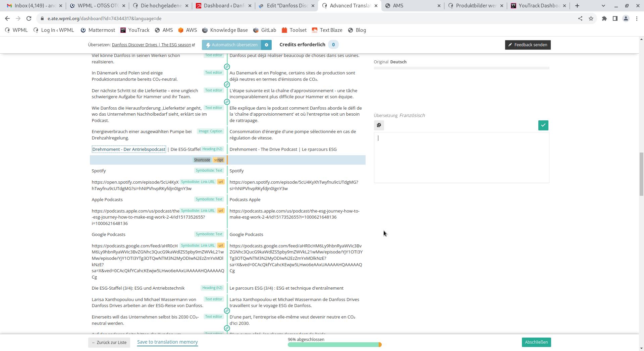The height and width of the screenshot is (351, 644).
Task: Go back with browser back arrow
Action: pyautogui.click(x=7, y=18)
